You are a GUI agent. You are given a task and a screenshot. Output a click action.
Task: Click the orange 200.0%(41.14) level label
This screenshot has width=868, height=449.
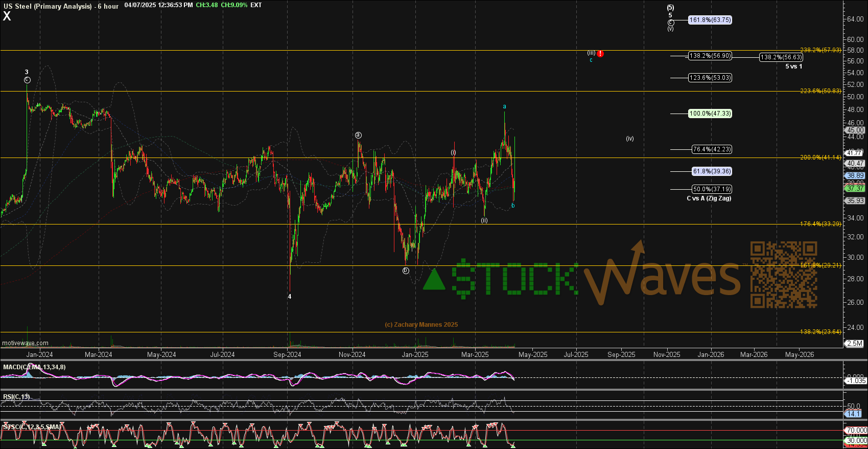point(820,158)
